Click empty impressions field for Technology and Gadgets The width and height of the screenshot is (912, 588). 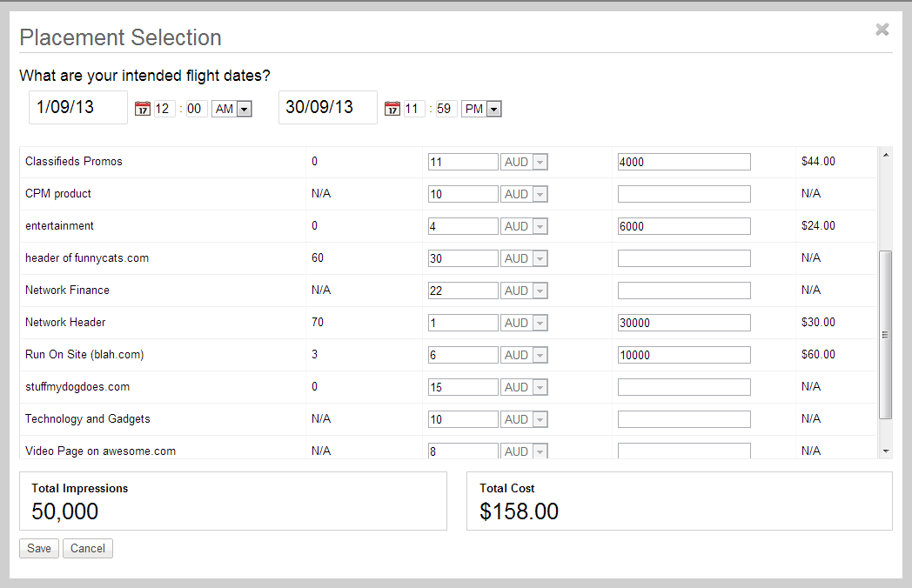684,419
